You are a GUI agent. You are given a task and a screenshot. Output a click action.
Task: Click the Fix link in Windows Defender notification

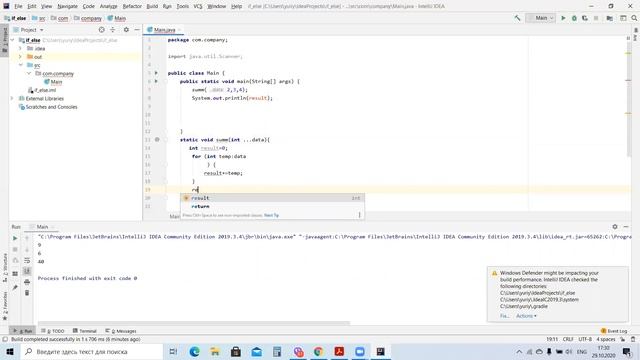pyautogui.click(x=504, y=316)
